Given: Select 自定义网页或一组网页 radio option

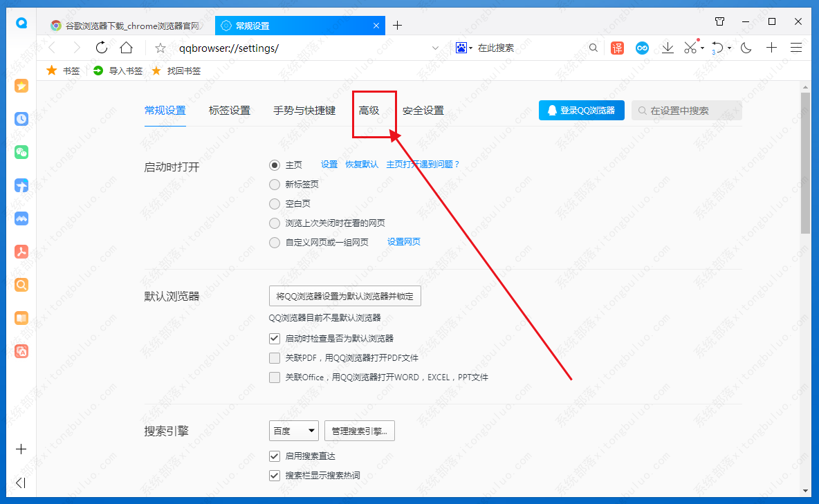Looking at the screenshot, I should point(275,243).
